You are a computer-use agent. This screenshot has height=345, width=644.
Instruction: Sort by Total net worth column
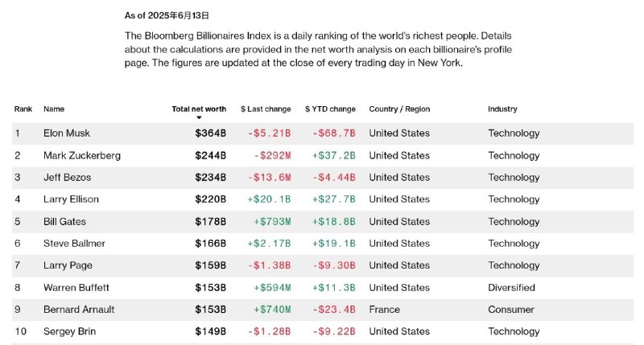coord(199,109)
